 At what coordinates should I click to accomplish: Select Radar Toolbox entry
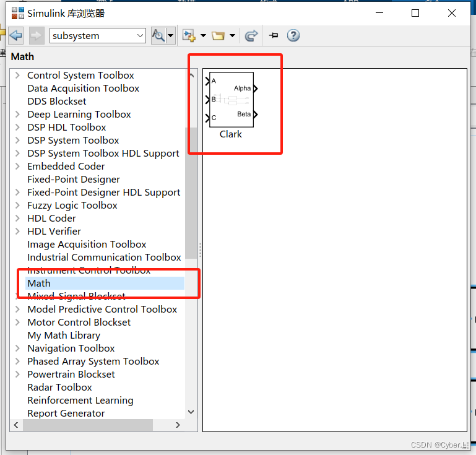coord(59,388)
